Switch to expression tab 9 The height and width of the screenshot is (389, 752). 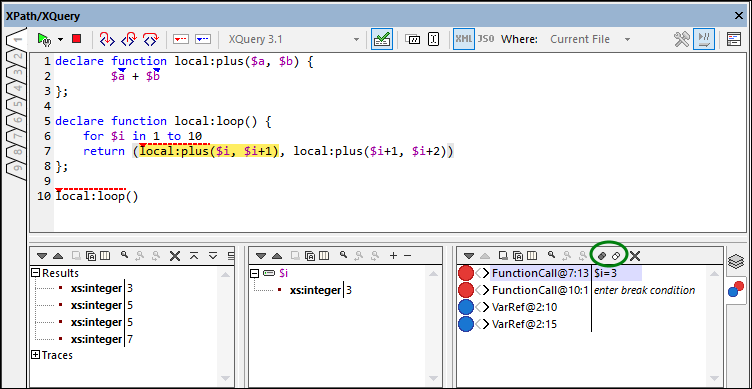point(16,169)
